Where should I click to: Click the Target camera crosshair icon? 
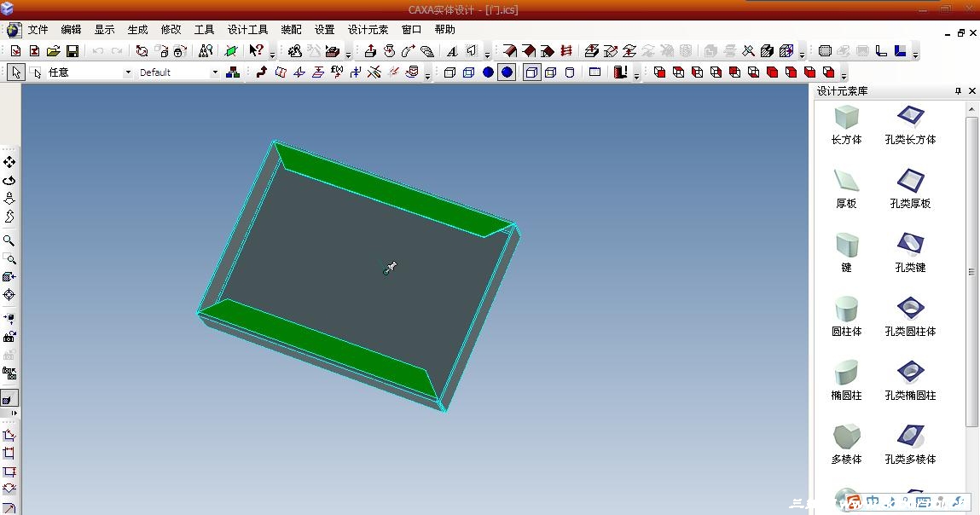(9, 295)
